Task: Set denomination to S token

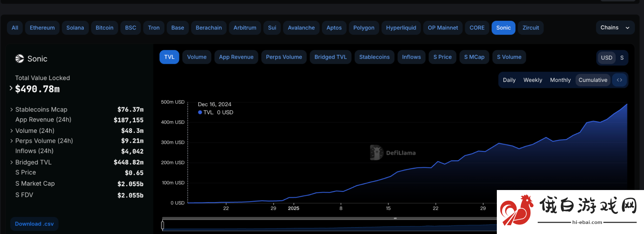Action: [622, 58]
